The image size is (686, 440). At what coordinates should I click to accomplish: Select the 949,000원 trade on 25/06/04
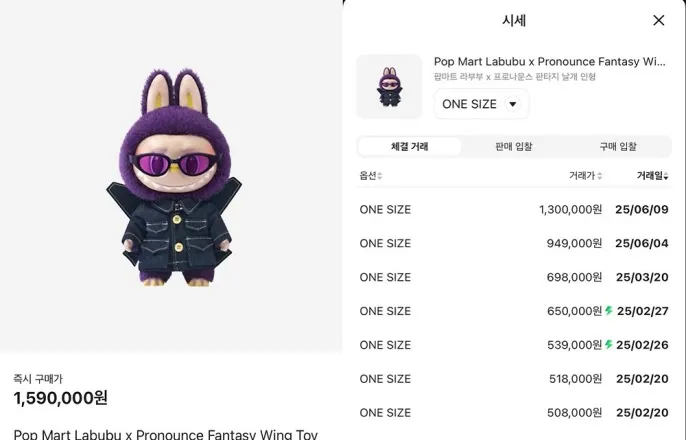tap(514, 243)
